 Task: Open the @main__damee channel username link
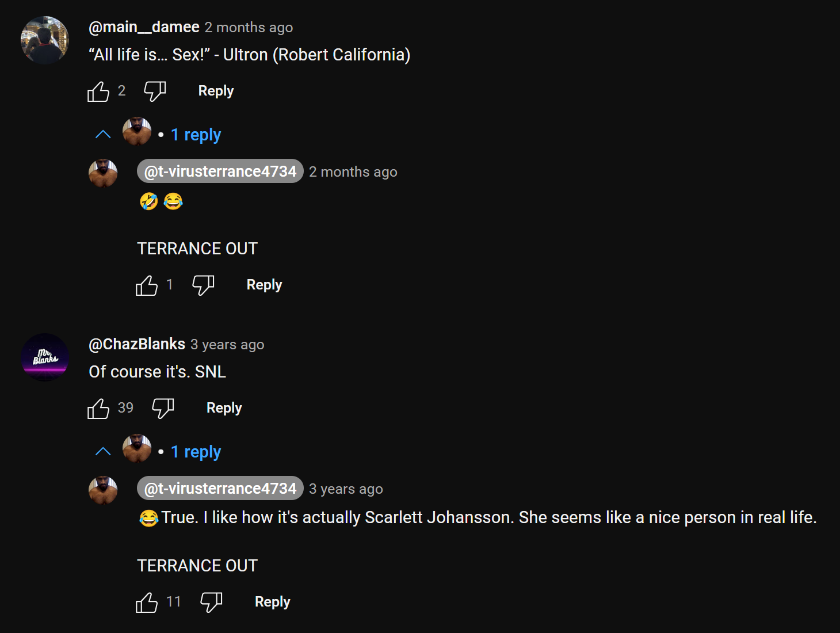click(x=144, y=27)
